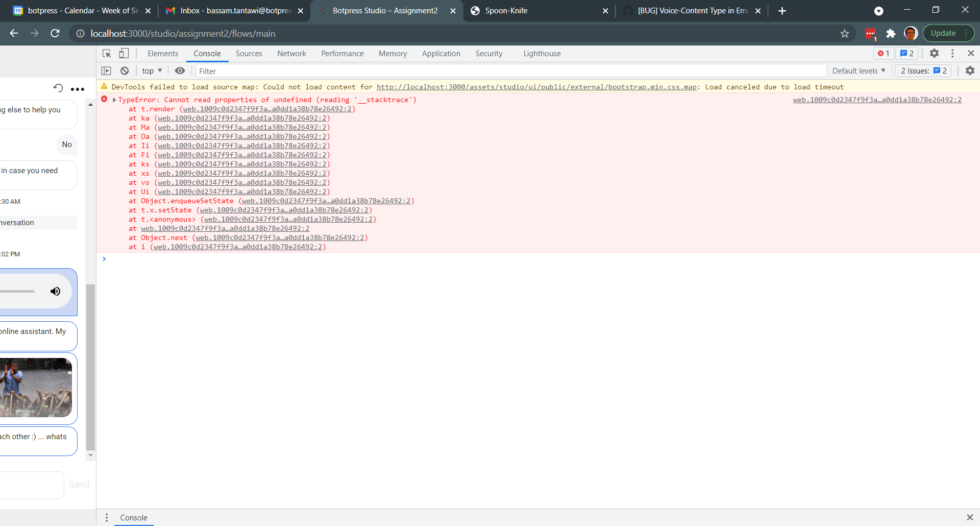This screenshot has height=526, width=980.
Task: Toggle the bookmark star in the address bar
Action: 845,33
